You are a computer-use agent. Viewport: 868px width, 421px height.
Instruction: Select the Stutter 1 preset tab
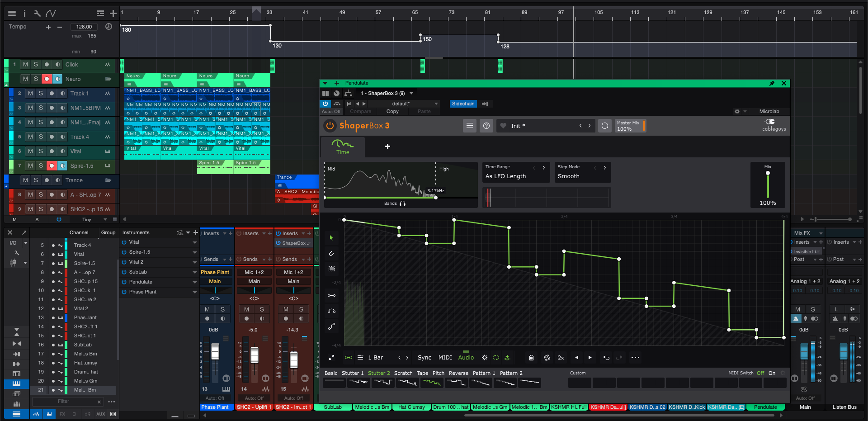353,373
